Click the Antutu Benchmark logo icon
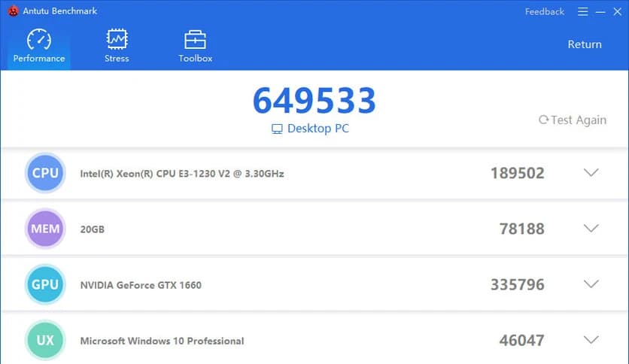This screenshot has height=364, width=629. [14, 11]
